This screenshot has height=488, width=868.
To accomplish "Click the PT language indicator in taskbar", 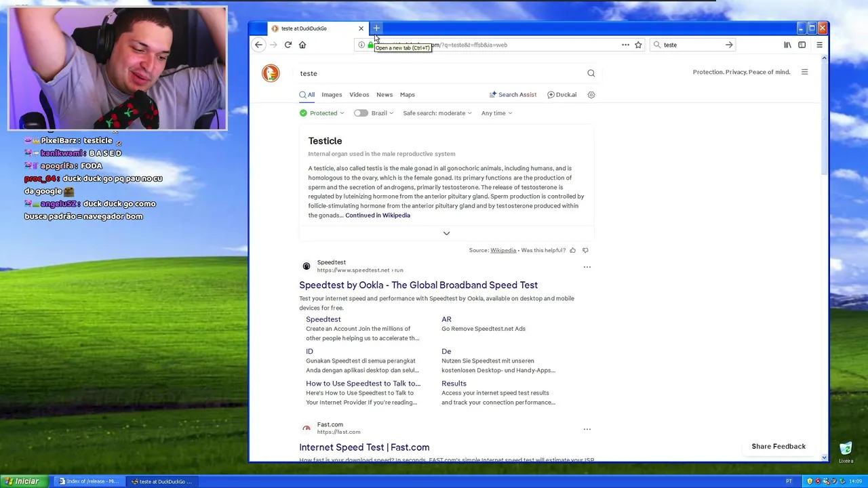I will pyautogui.click(x=789, y=481).
